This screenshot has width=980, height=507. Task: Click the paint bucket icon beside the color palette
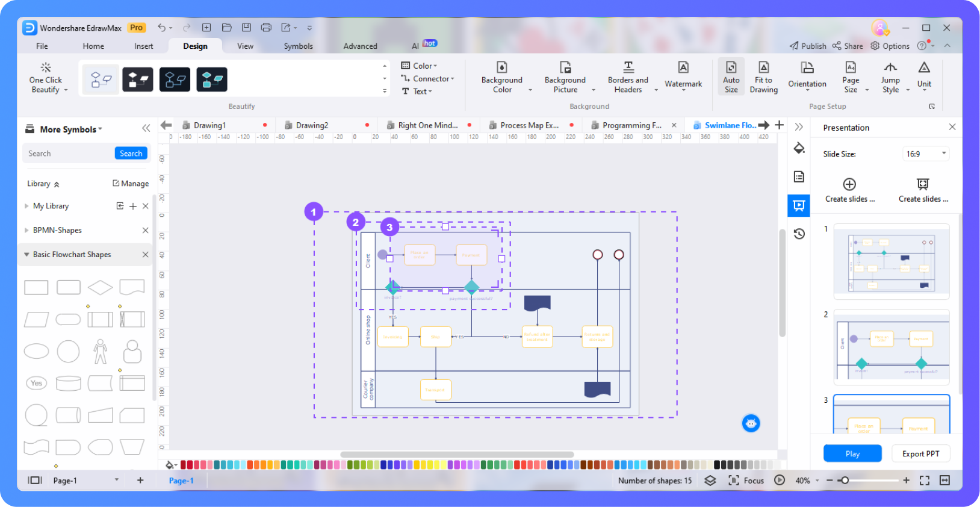pos(171,465)
